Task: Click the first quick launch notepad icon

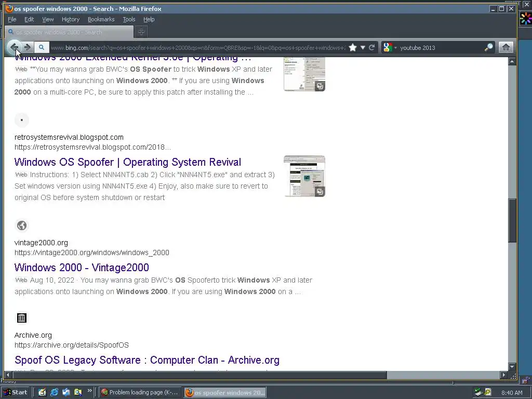Action: pos(42,393)
